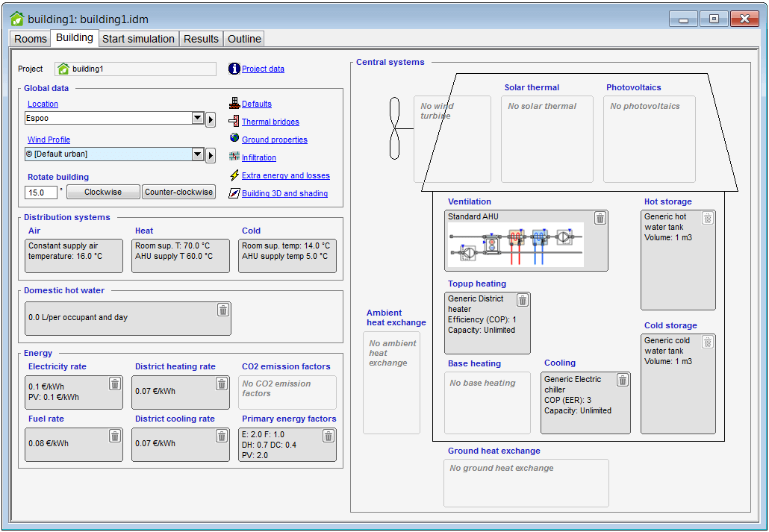769x532 pixels.
Task: Click arrow button next to Location dropdown
Action: 211,119
